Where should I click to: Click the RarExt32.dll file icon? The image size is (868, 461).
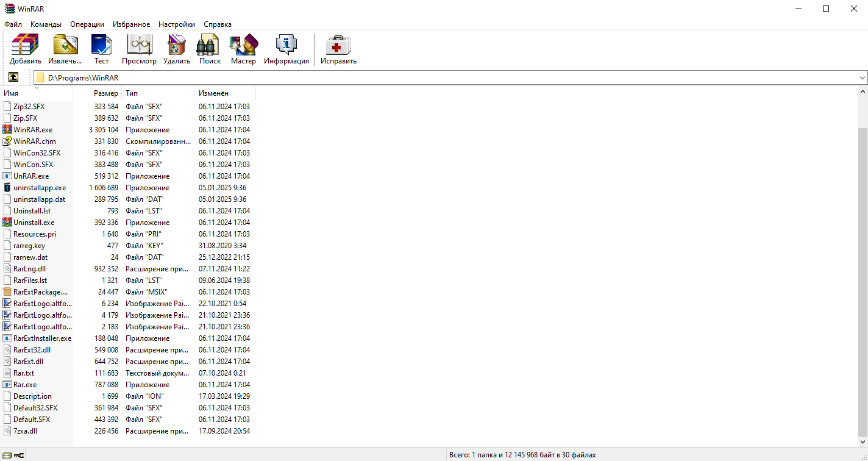click(x=7, y=350)
